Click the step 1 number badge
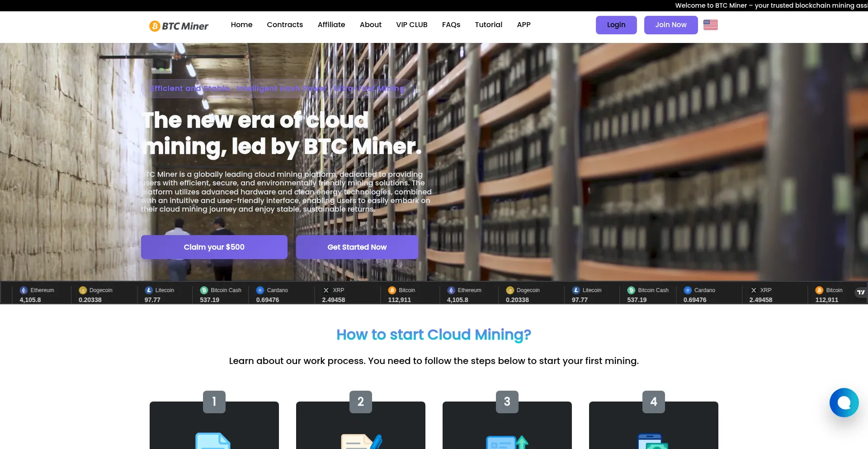The image size is (868, 449). (214, 402)
